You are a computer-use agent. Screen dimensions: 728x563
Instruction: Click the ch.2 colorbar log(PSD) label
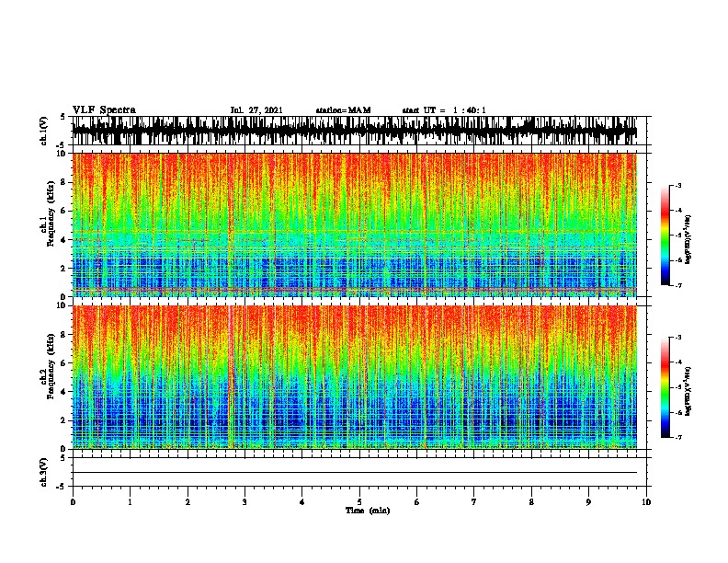(688, 391)
